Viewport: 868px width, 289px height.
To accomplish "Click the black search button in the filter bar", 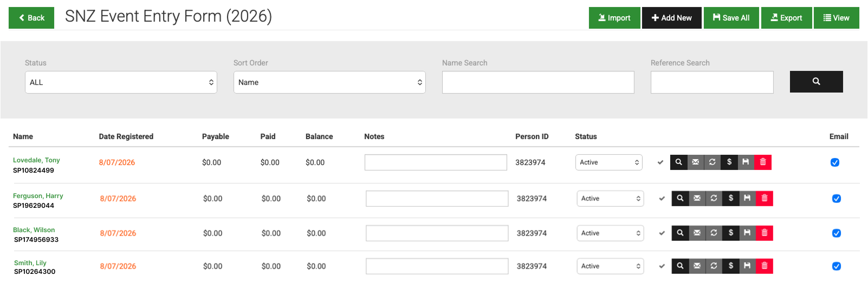I will click(x=817, y=82).
